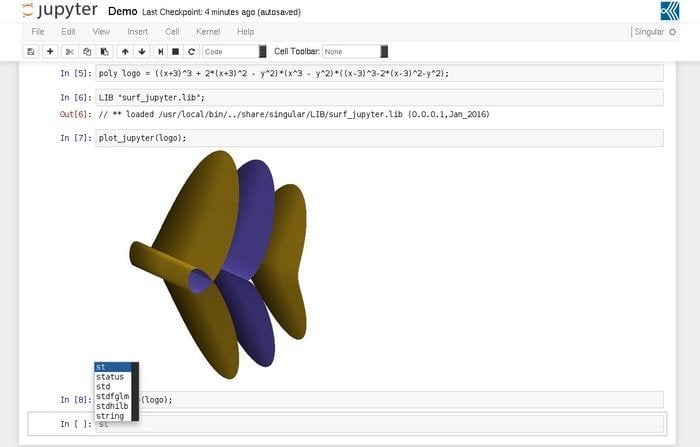Move selected cell down arrow
The width and height of the screenshot is (700, 447).
[x=142, y=52]
